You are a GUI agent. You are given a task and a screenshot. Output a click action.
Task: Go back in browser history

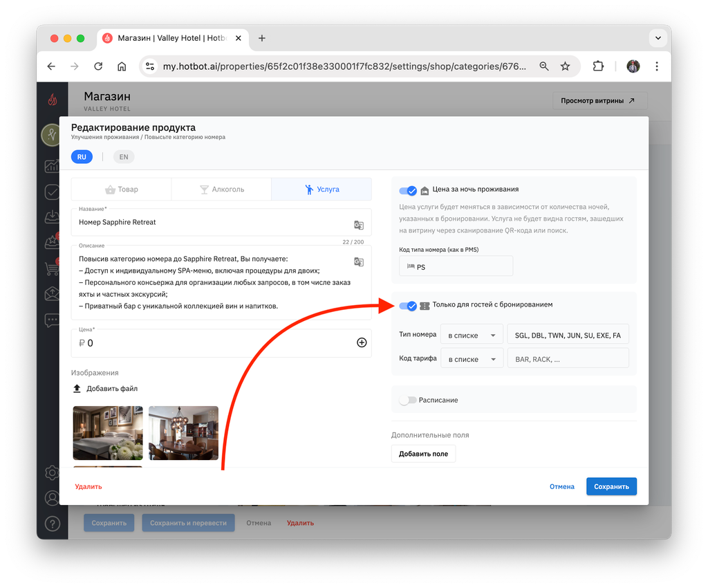pos(51,66)
